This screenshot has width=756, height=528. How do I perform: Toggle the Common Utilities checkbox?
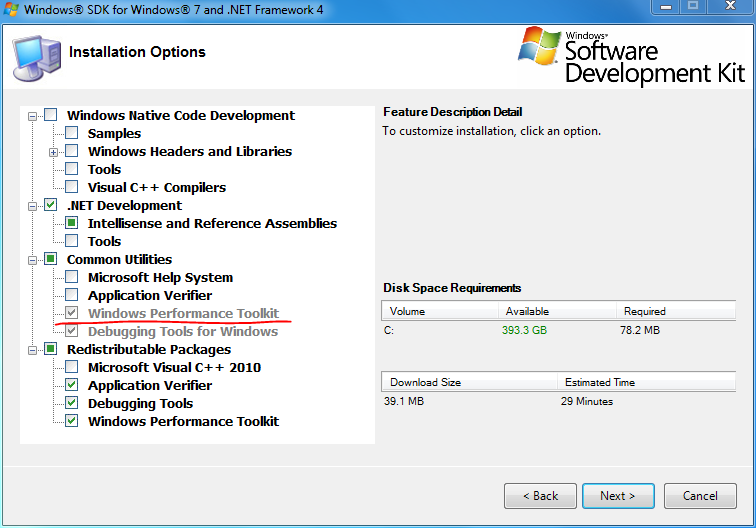pos(51,259)
